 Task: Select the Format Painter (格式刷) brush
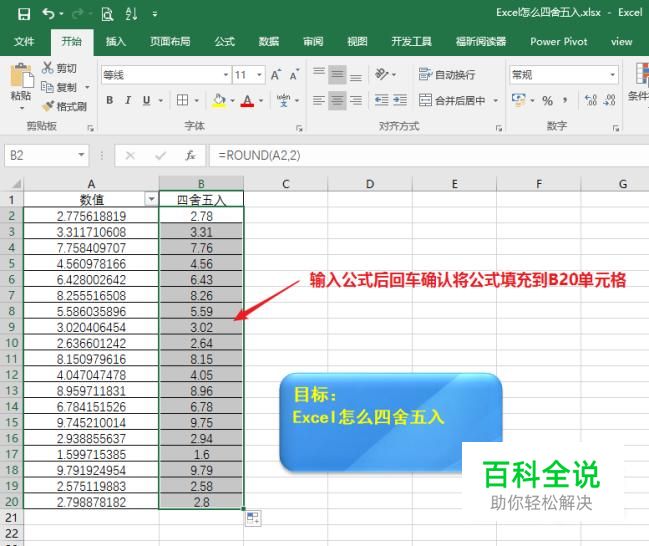click(48, 106)
